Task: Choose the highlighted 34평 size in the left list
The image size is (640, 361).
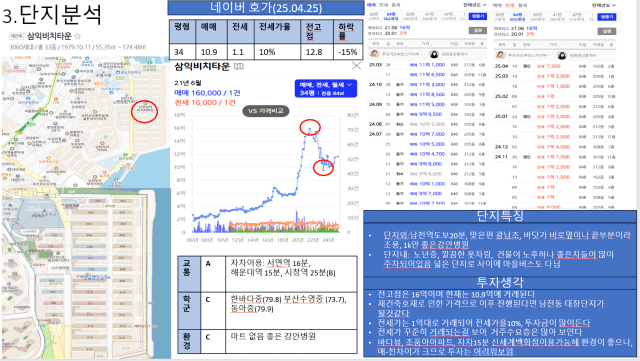Action: pos(391,16)
